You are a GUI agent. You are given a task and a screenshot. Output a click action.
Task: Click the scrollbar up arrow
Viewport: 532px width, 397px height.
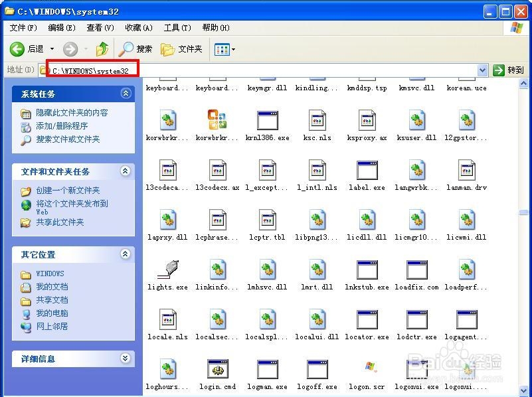pyautogui.click(x=523, y=83)
